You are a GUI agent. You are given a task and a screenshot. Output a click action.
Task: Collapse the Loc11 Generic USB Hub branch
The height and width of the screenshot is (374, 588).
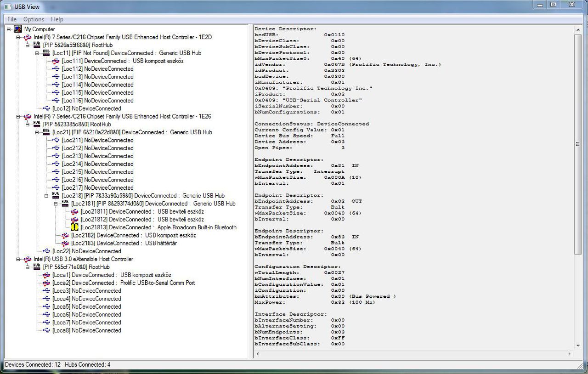click(37, 53)
